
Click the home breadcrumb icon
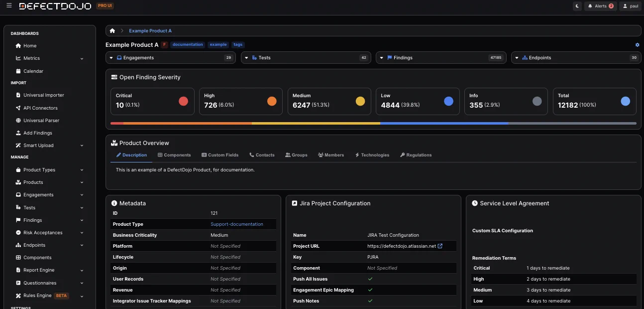click(x=112, y=31)
